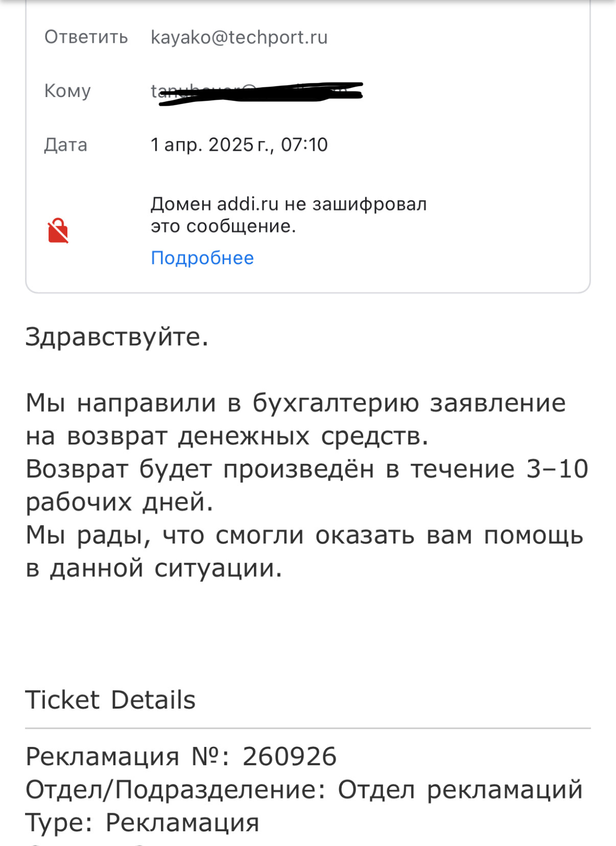The width and height of the screenshot is (616, 846).
Task: Tap the red no-encryption lock icon
Action: pyautogui.click(x=58, y=231)
